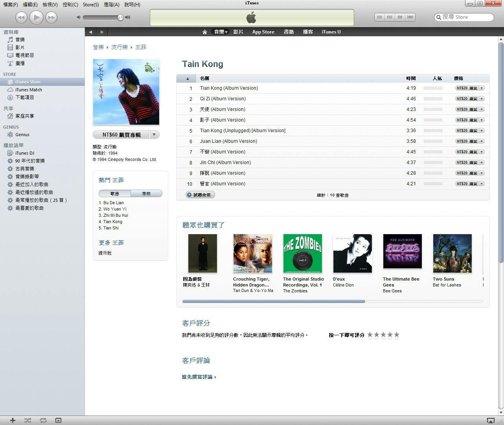Open 家庭共享 home sharing
The width and height of the screenshot is (504, 425).
point(24,116)
